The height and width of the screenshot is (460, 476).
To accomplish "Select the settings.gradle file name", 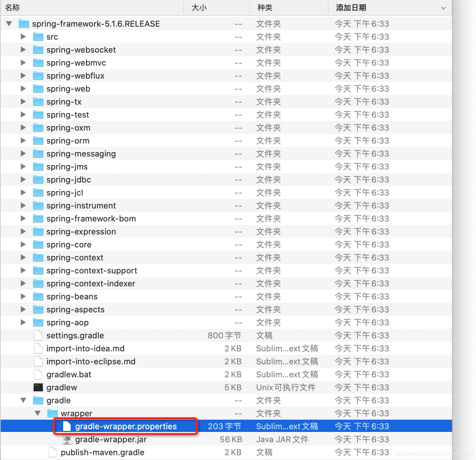I will pos(75,336).
